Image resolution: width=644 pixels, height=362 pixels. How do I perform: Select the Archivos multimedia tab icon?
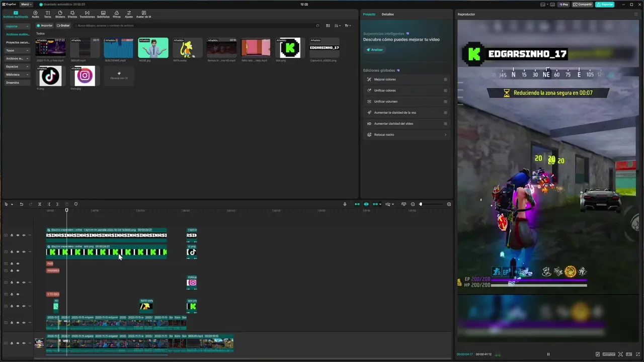pos(16,14)
